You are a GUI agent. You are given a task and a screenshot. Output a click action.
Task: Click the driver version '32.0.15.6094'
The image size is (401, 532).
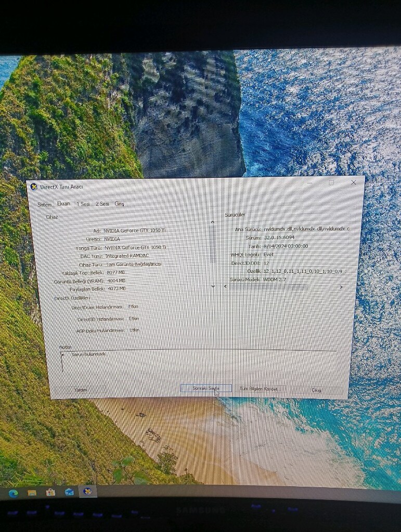pyautogui.click(x=279, y=237)
